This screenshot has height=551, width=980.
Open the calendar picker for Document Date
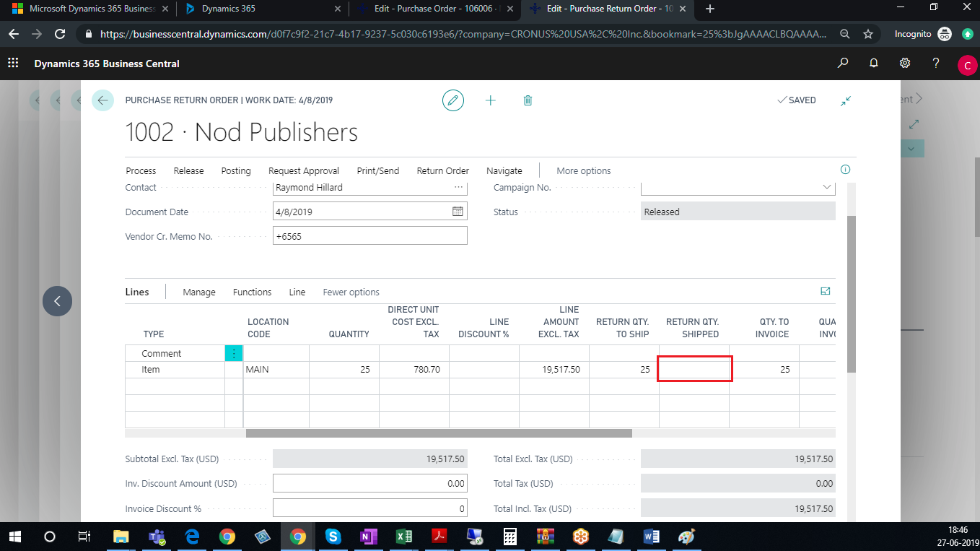point(458,212)
